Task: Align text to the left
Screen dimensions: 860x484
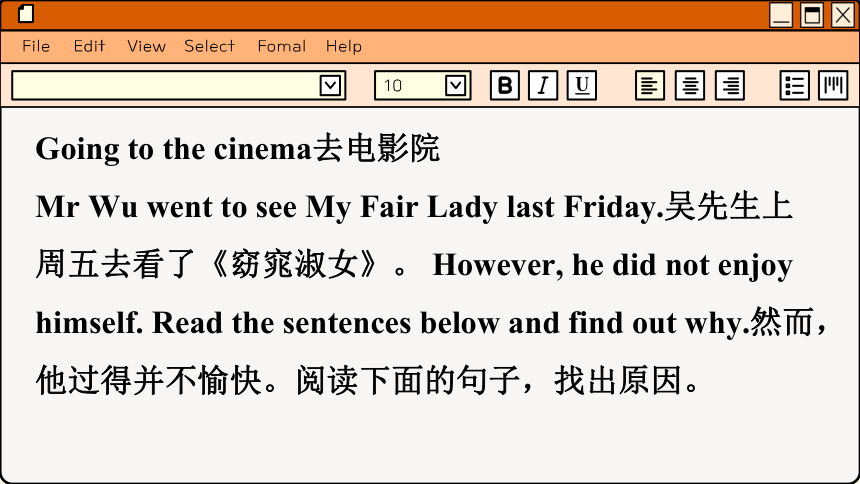Action: [x=650, y=85]
